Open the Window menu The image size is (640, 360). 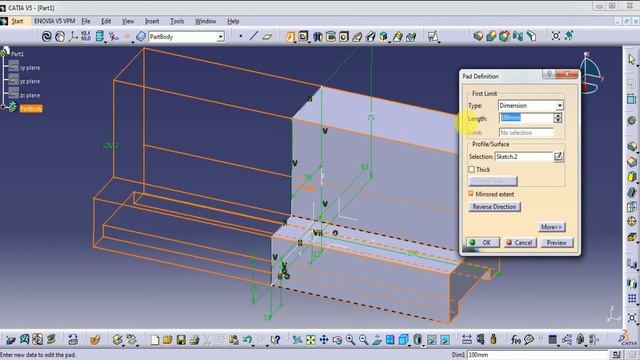point(205,21)
